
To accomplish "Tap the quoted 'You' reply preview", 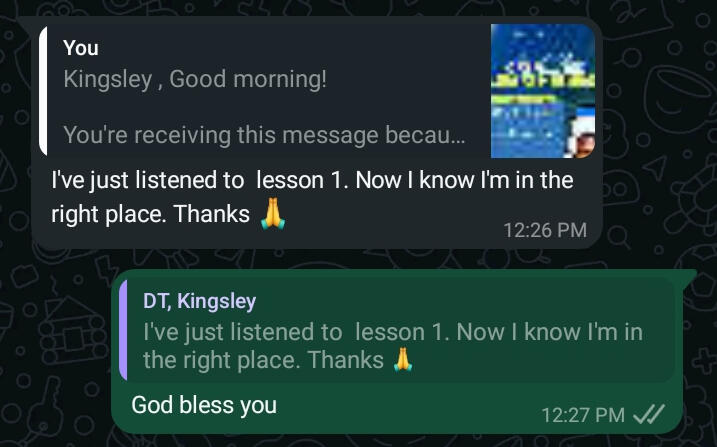I will 317,90.
